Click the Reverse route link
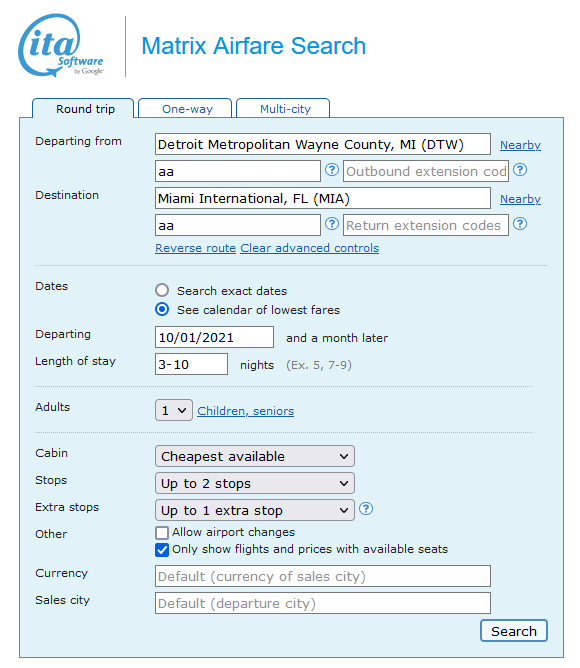The image size is (580, 668). click(195, 248)
